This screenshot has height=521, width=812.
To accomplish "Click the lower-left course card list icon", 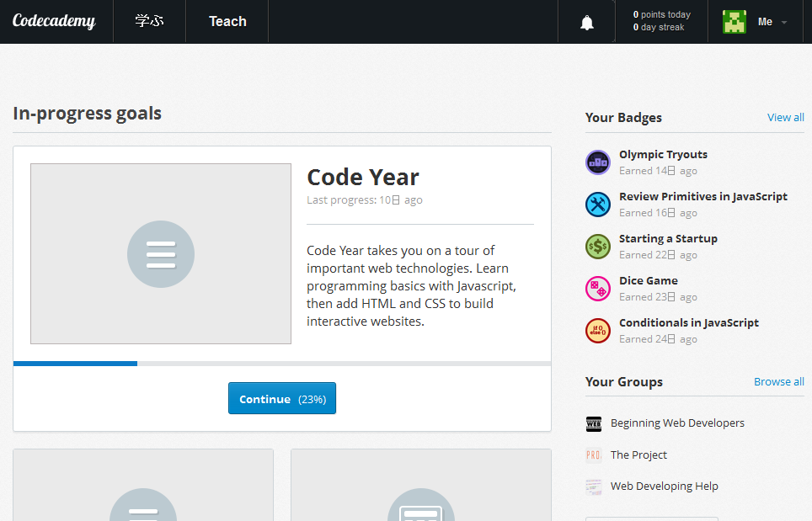I will click(143, 504).
